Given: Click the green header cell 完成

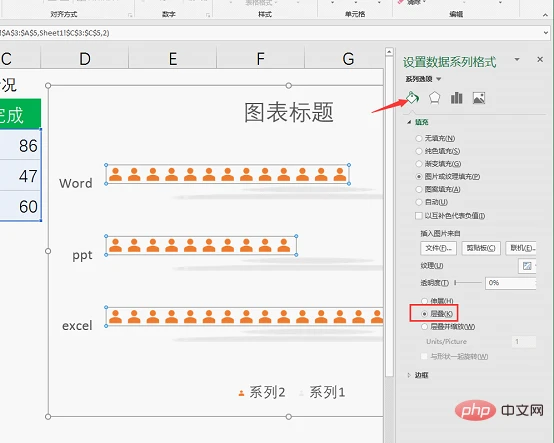Looking at the screenshot, I should click(20, 114).
